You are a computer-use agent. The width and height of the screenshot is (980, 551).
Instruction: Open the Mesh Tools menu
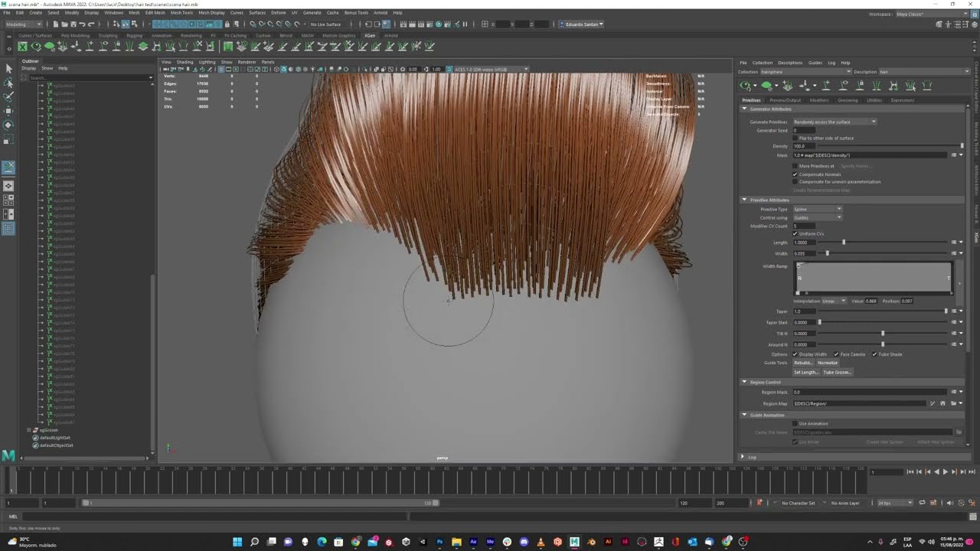coord(181,13)
